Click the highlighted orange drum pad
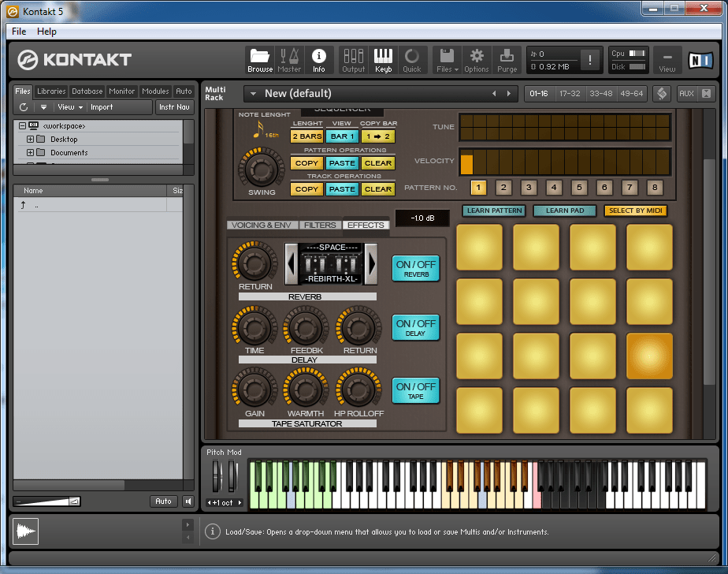 (649, 356)
